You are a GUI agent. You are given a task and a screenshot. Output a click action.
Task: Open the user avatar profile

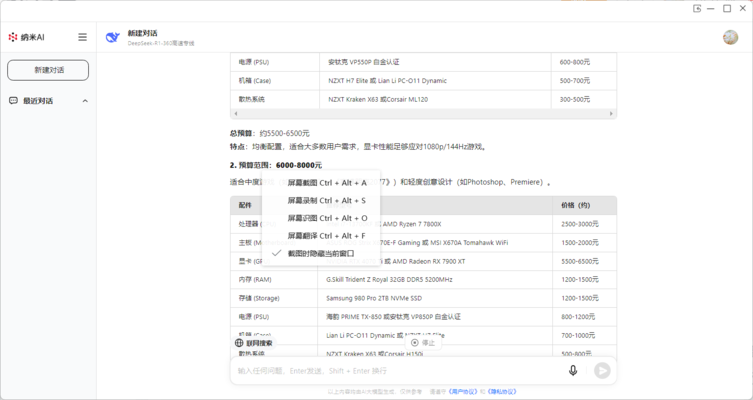[730, 37]
